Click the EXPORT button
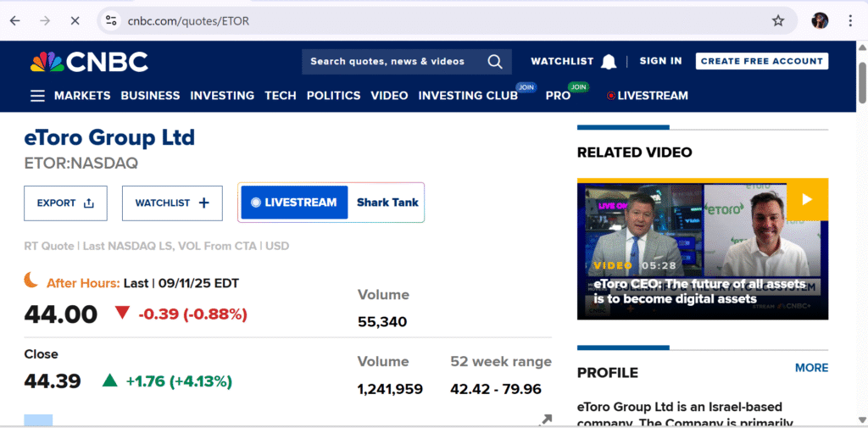The width and height of the screenshot is (868, 428). click(65, 203)
